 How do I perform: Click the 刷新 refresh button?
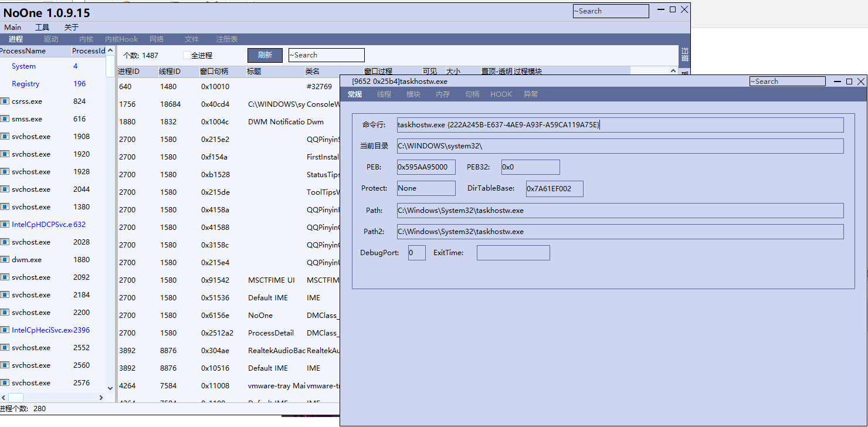265,55
